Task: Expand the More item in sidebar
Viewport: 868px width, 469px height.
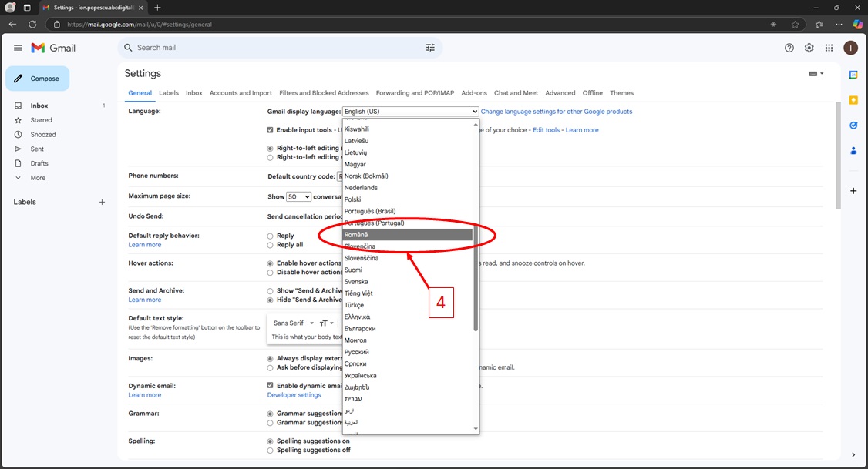Action: [37, 178]
